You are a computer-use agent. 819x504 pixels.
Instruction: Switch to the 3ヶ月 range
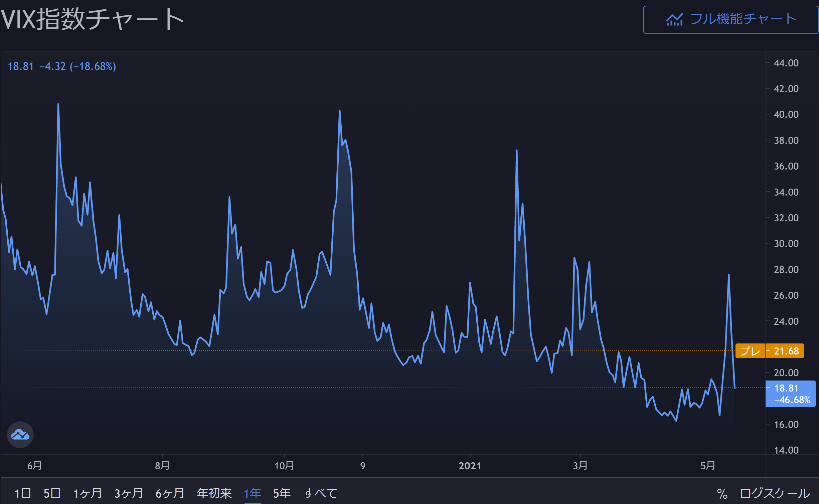point(129,493)
